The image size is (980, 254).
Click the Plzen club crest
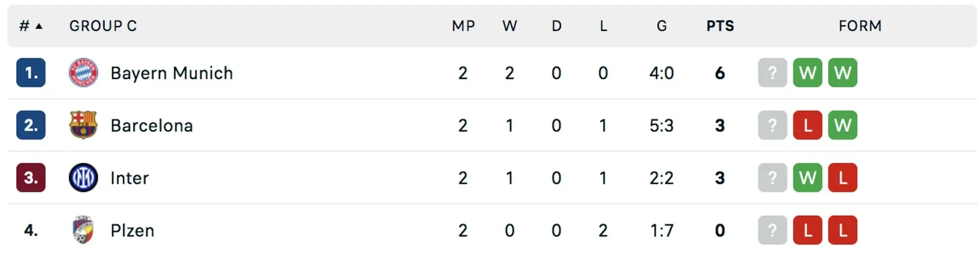click(83, 231)
